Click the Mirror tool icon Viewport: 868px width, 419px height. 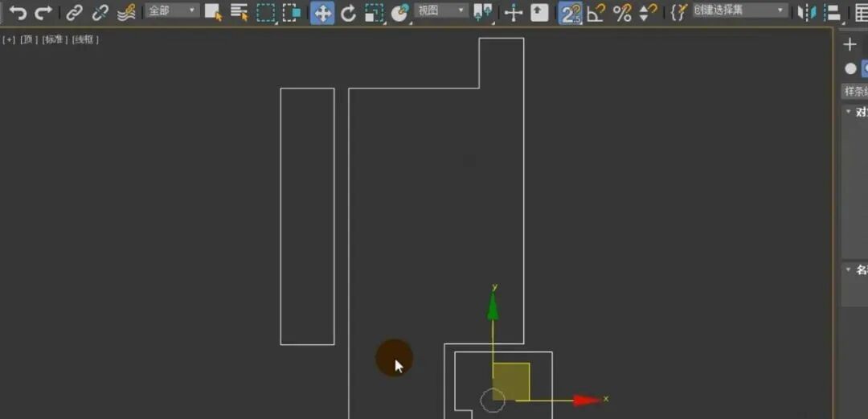point(807,13)
